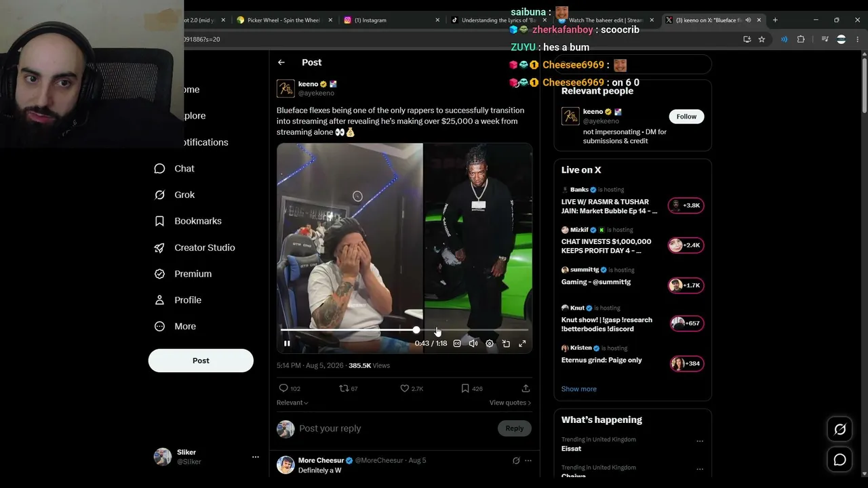Open Creator Studio in the sidebar
Screen dimensions: 868x488
(195, 247)
